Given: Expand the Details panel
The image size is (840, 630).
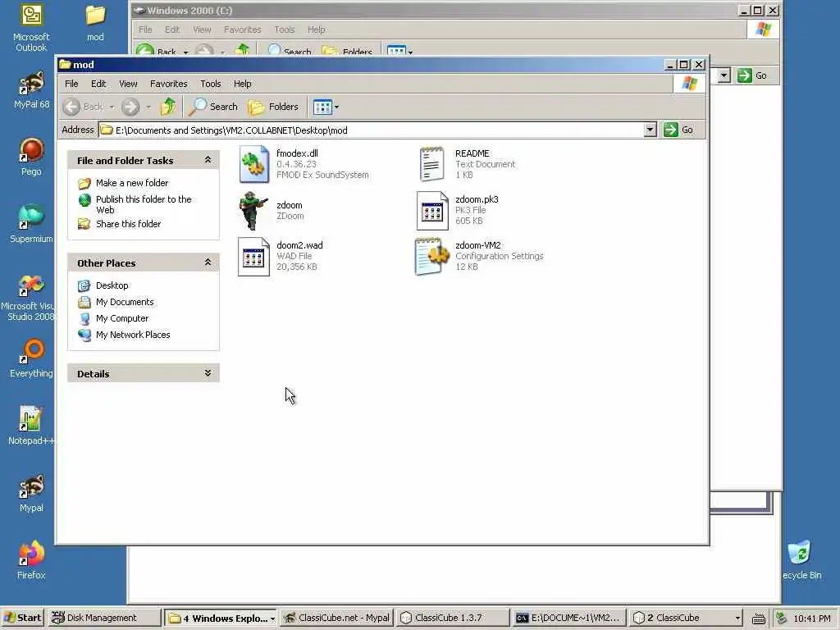Looking at the screenshot, I should 208,373.
